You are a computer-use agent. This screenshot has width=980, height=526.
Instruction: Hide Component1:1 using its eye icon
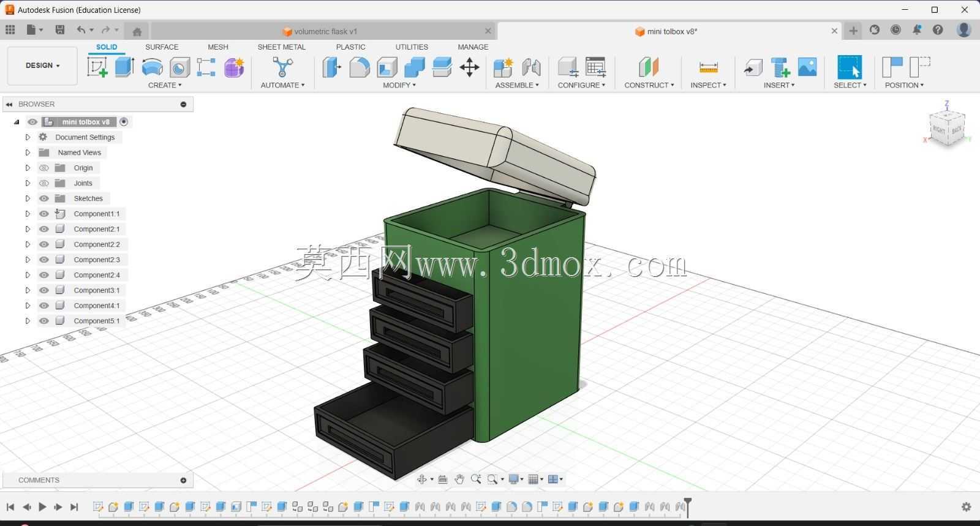44,214
